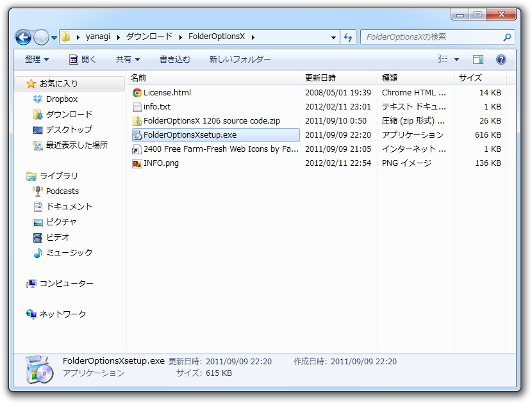Toggle the preview pane button
The width and height of the screenshot is (532, 404).
(478, 60)
